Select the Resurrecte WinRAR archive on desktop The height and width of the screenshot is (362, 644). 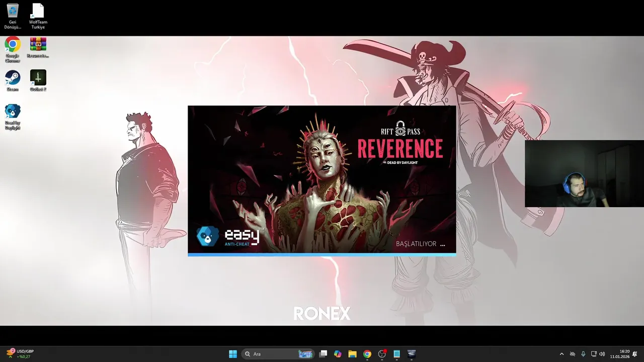coord(38,48)
